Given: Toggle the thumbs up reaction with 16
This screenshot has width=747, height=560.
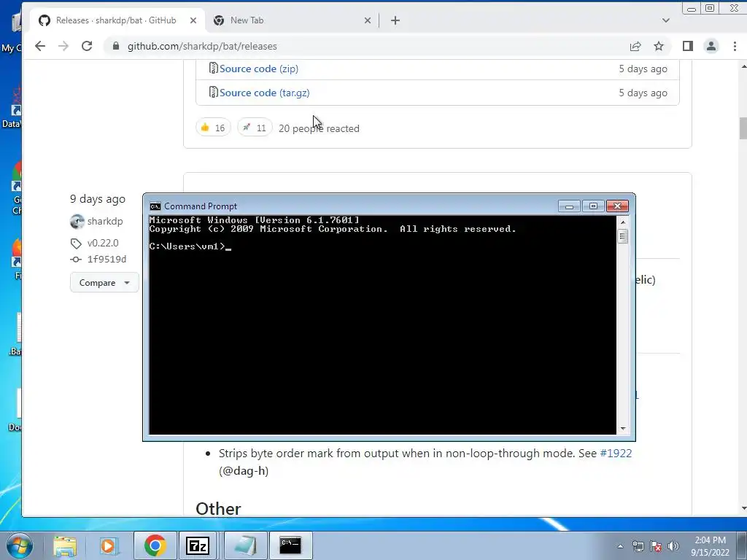Looking at the screenshot, I should tap(213, 128).
